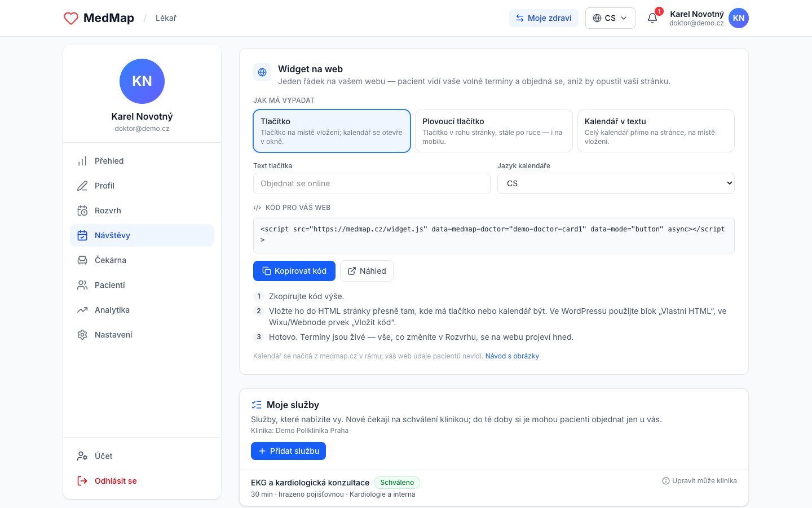Viewport: 812px width, 508px height.
Task: Select the Tlačítko widget layout option
Action: pyautogui.click(x=332, y=131)
